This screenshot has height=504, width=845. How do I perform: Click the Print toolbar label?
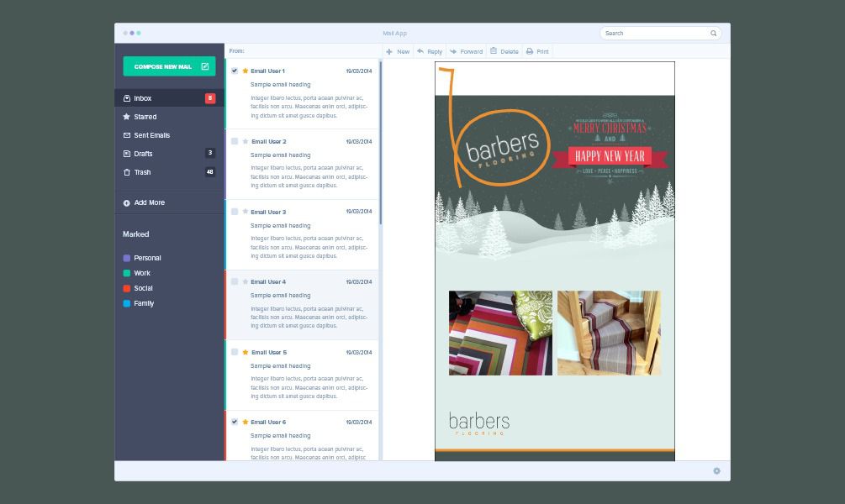(x=542, y=52)
